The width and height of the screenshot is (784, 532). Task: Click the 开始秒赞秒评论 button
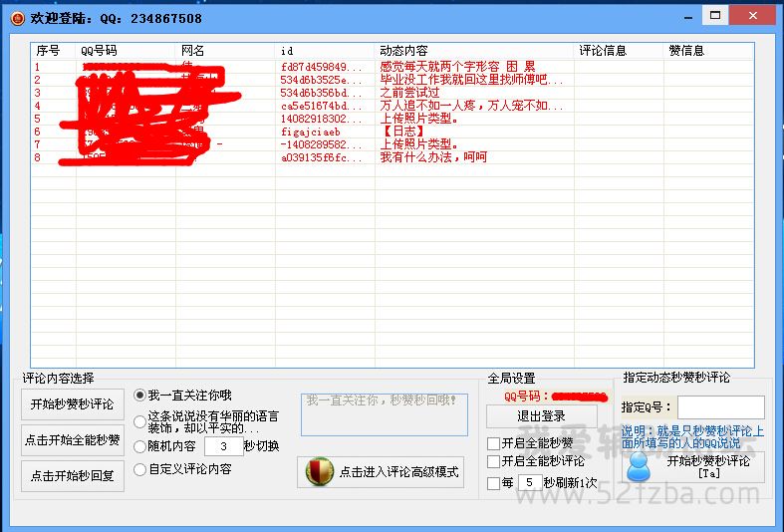pyautogui.click(x=73, y=404)
